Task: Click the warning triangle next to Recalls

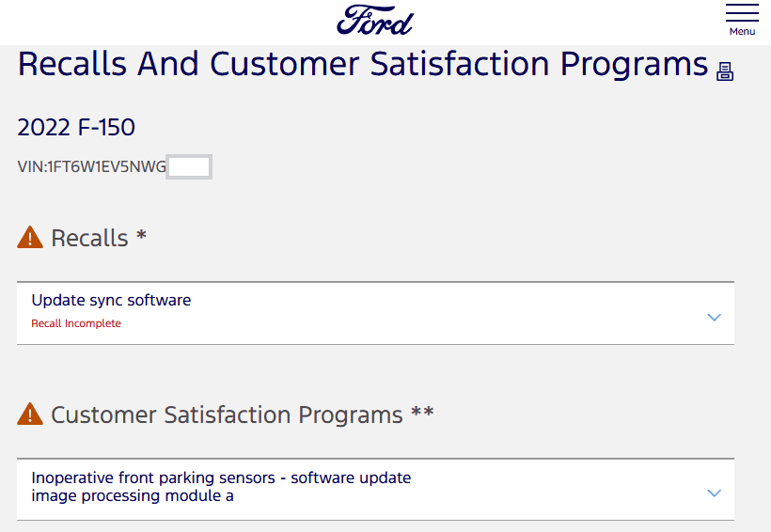Action: pyautogui.click(x=30, y=238)
